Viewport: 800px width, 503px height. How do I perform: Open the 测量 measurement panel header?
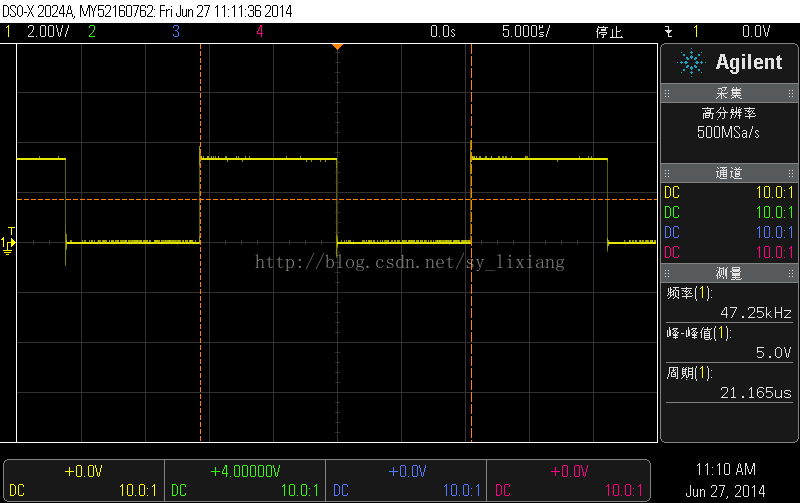coord(729,273)
